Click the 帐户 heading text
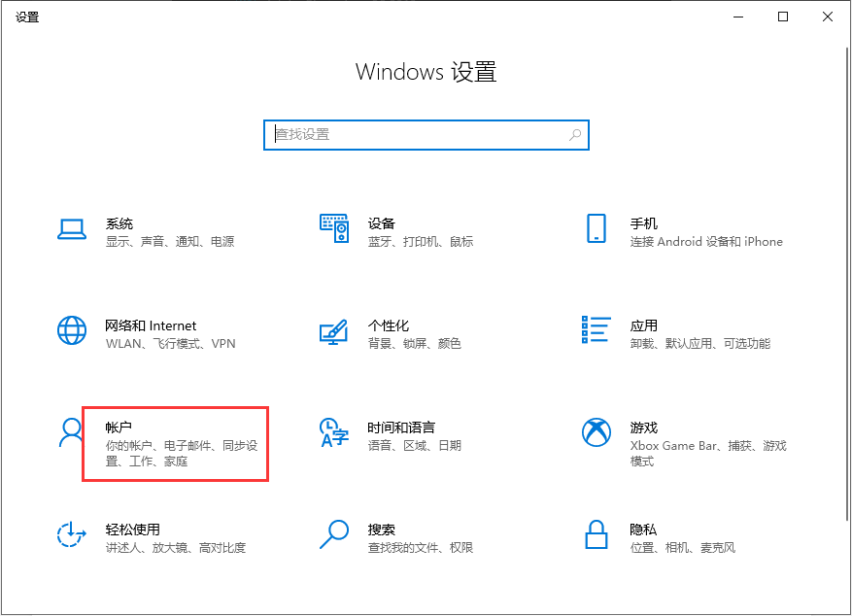This screenshot has width=852, height=616. pyautogui.click(x=119, y=428)
